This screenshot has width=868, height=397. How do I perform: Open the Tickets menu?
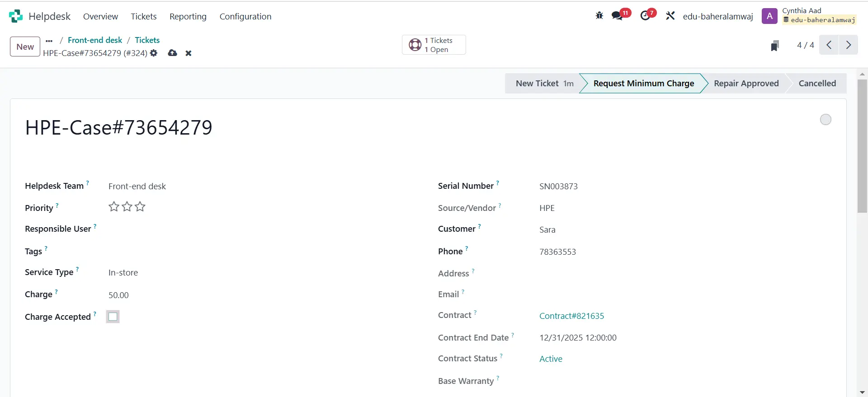(144, 16)
